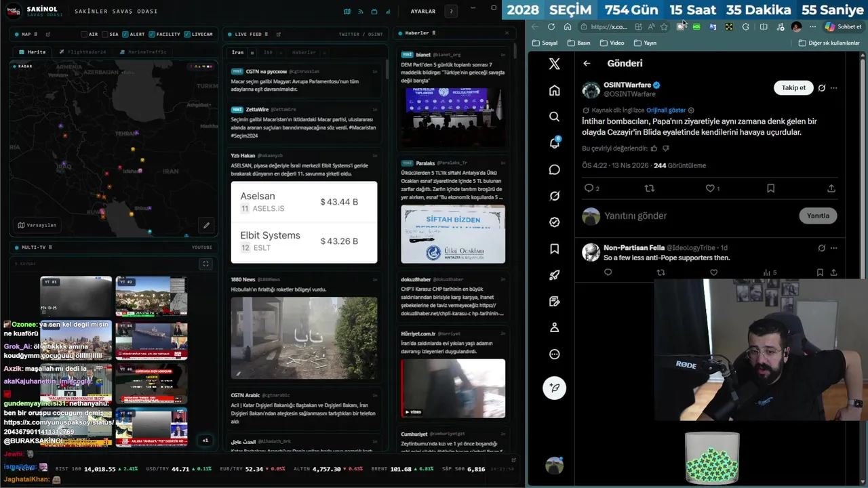The image size is (868, 488).
Task: Follow OSINTWarfare with Takip et
Action: click(793, 87)
